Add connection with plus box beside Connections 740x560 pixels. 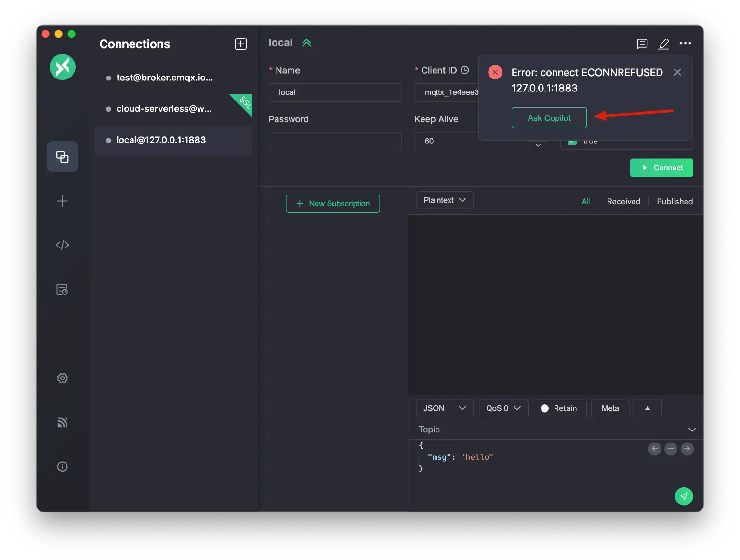(241, 44)
